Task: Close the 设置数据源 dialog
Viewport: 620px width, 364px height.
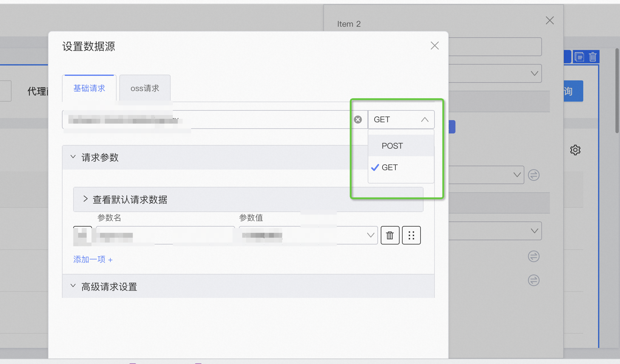Action: pyautogui.click(x=434, y=46)
